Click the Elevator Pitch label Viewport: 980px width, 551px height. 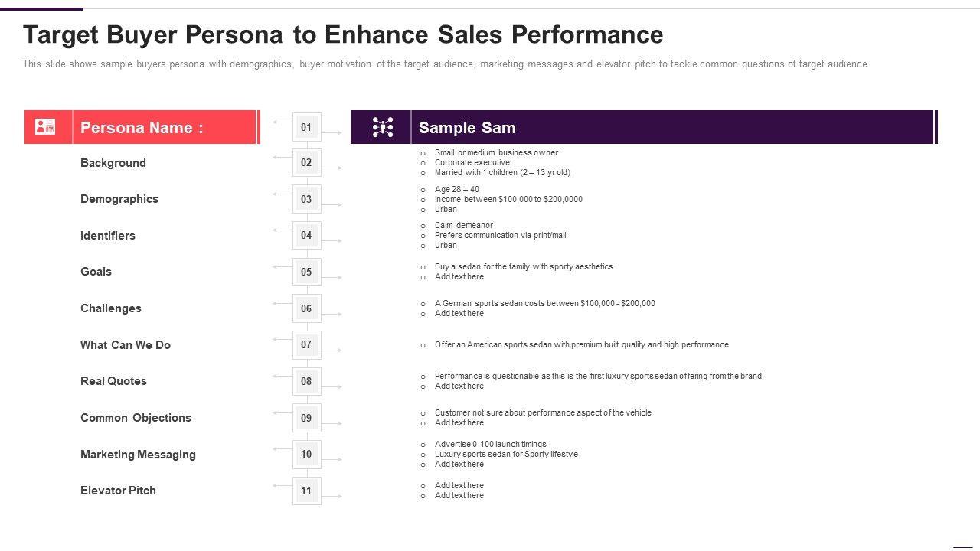[118, 491]
